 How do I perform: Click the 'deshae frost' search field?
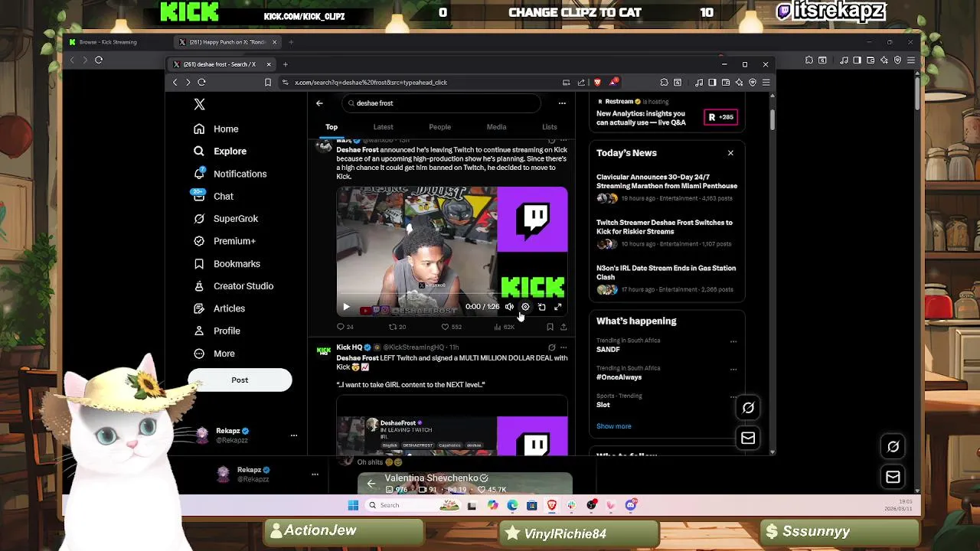tap(441, 103)
